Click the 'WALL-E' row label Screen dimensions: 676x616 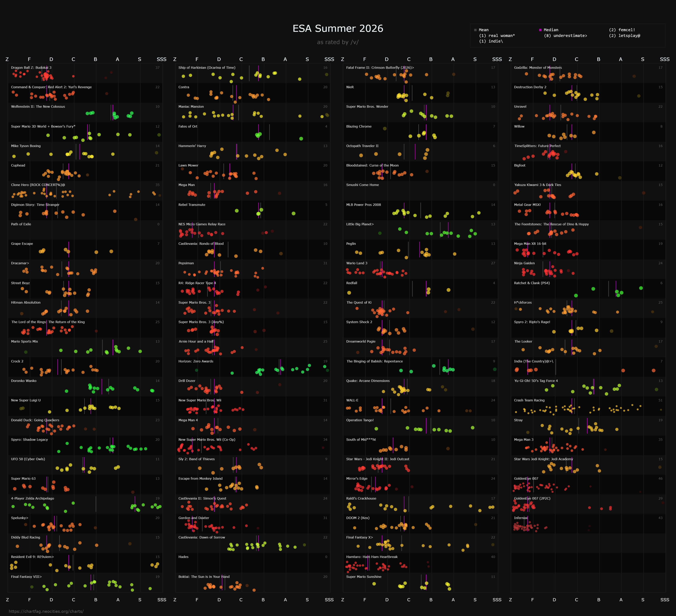pyautogui.click(x=353, y=400)
